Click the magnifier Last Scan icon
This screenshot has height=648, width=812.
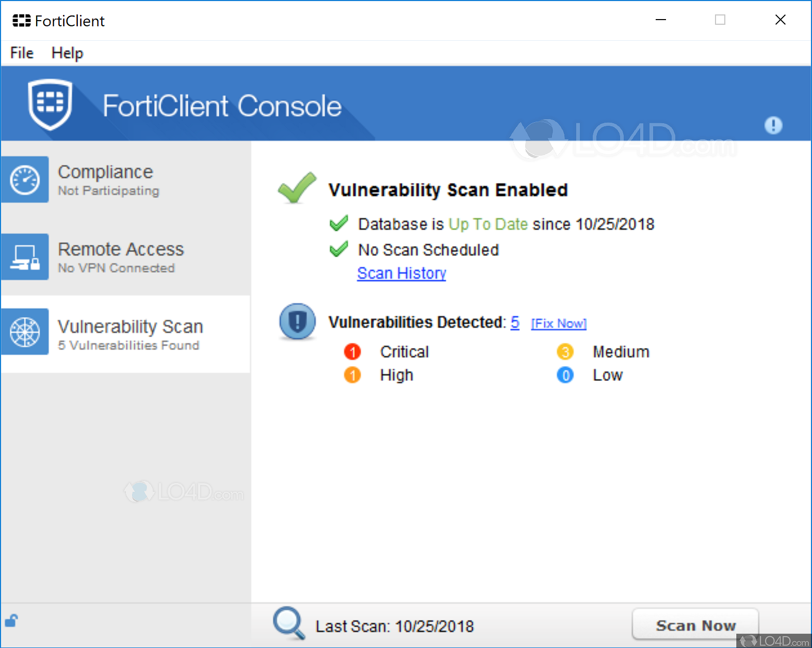288,622
